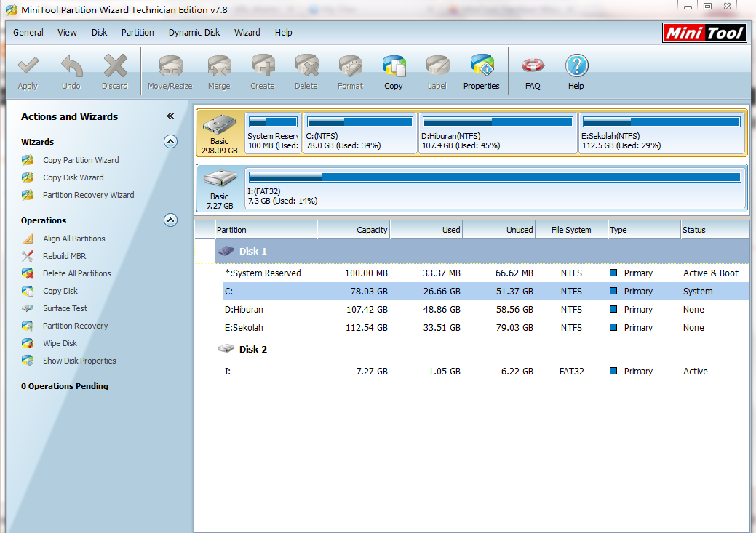
Task: Open the Wizard menu
Action: (247, 32)
